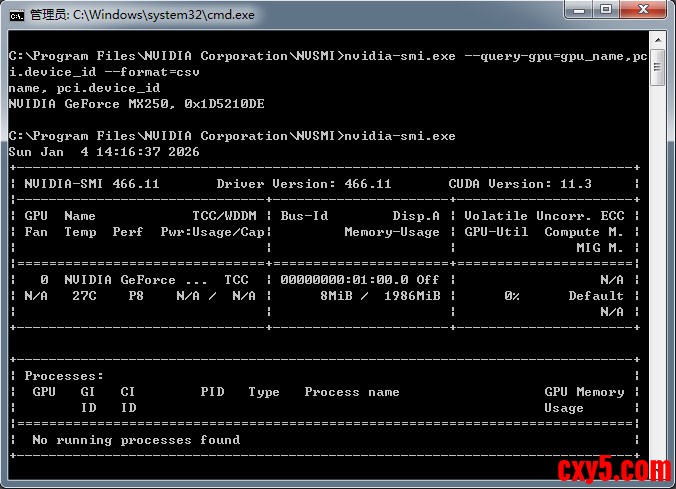Click the 'Type' column header in processes
Image resolution: width=676 pixels, height=489 pixels.
(264, 392)
